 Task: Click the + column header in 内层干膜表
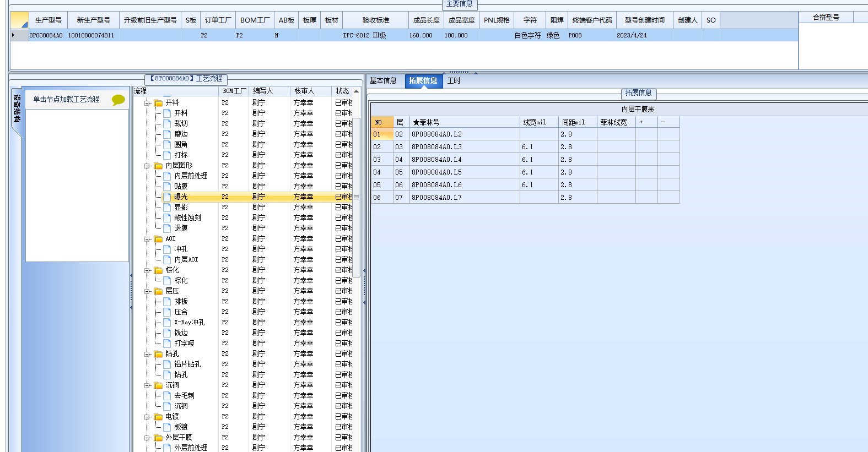click(646, 122)
